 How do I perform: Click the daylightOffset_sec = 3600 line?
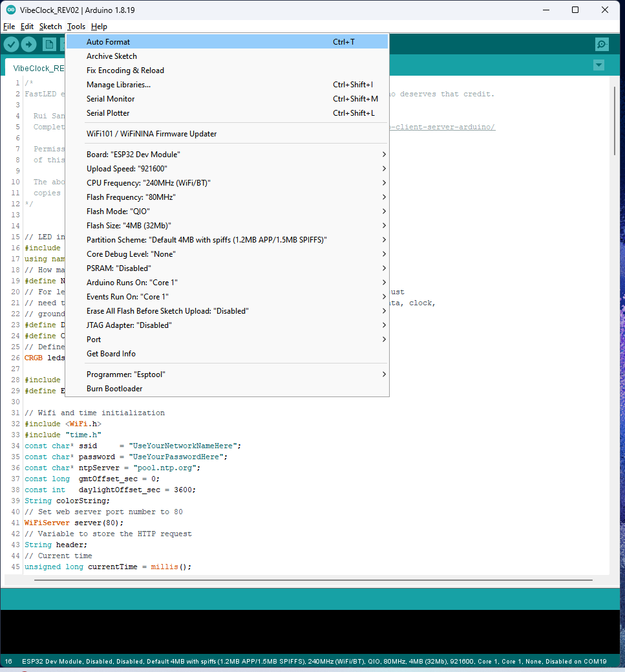pos(110,490)
